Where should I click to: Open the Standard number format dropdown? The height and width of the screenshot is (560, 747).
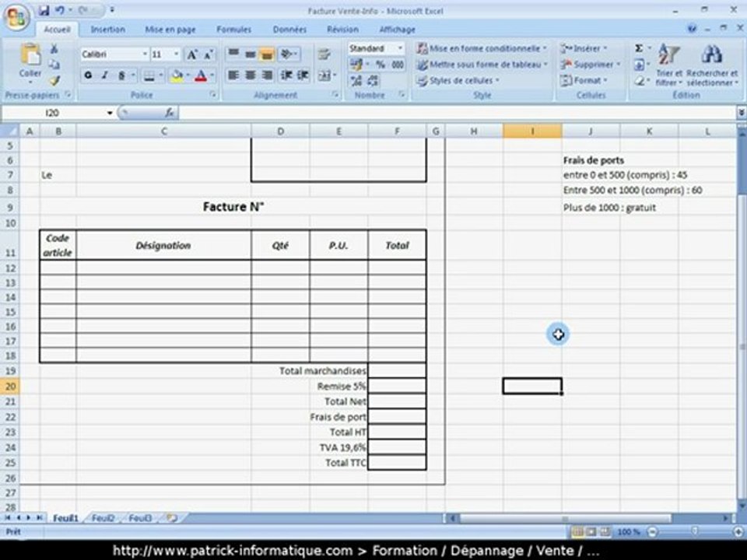400,48
